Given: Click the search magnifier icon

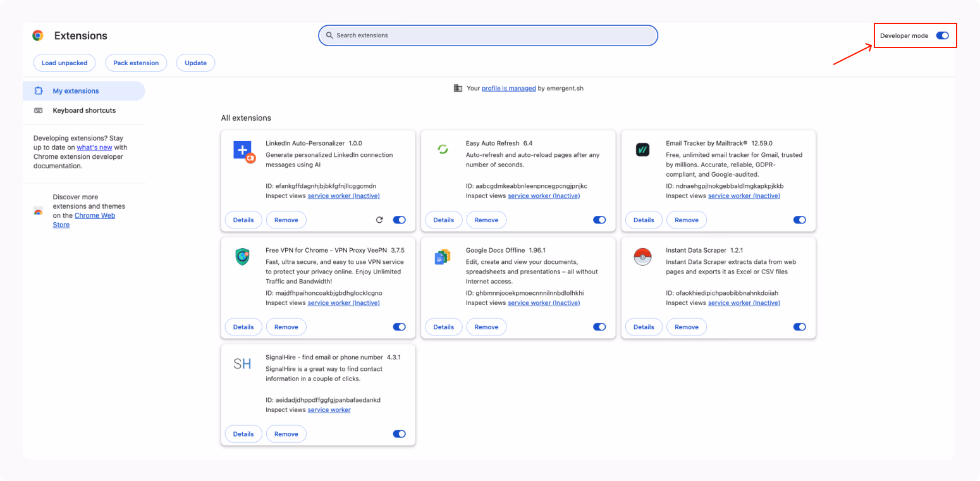Looking at the screenshot, I should [x=329, y=35].
